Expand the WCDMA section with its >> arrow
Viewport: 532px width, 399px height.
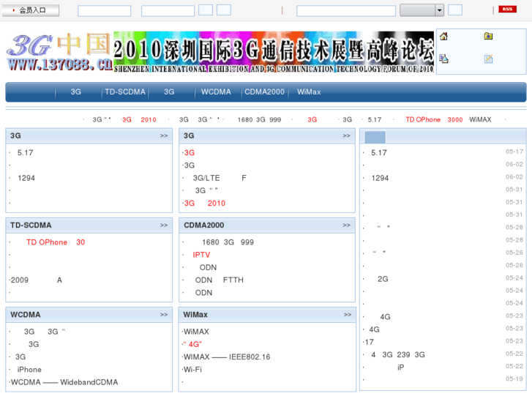(x=164, y=315)
